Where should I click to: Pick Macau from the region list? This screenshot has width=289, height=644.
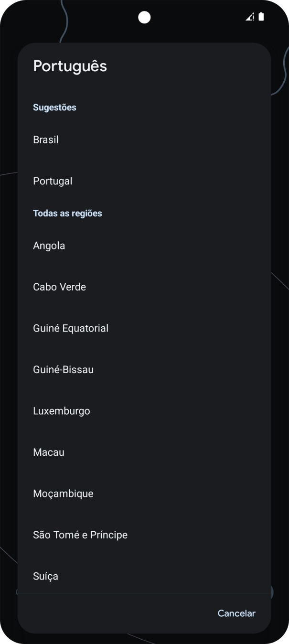[x=49, y=452]
